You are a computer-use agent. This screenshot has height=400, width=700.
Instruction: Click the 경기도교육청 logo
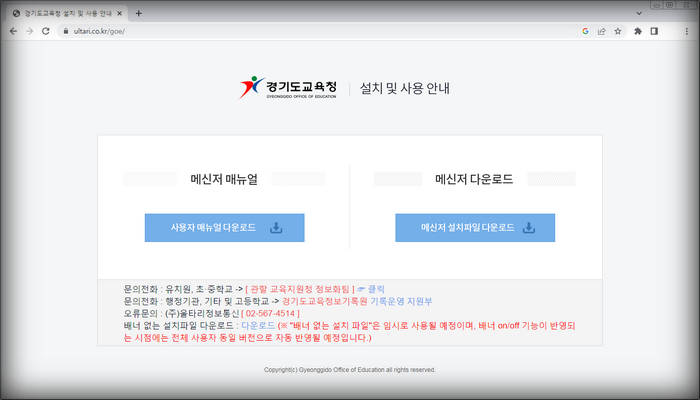coord(288,88)
